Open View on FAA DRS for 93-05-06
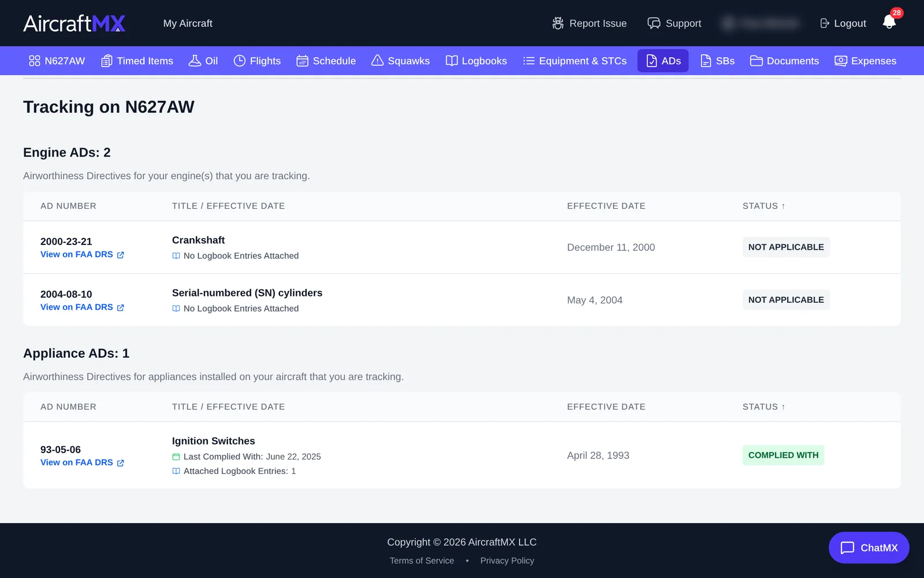Viewport: 924px width, 578px height. point(82,462)
